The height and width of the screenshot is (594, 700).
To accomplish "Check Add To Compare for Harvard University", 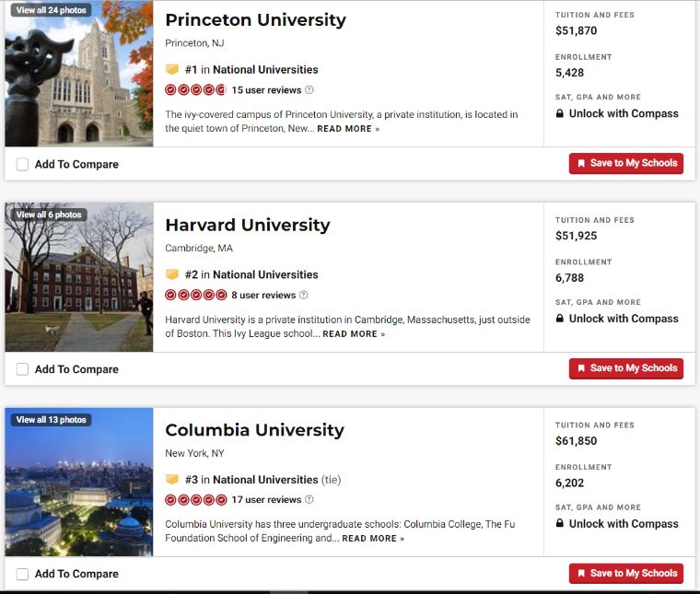I will point(22,369).
